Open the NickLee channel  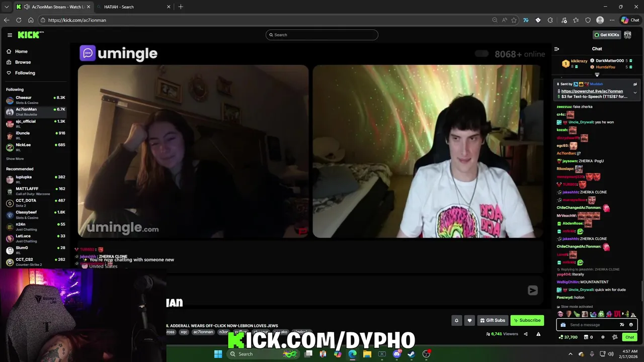(x=35, y=147)
